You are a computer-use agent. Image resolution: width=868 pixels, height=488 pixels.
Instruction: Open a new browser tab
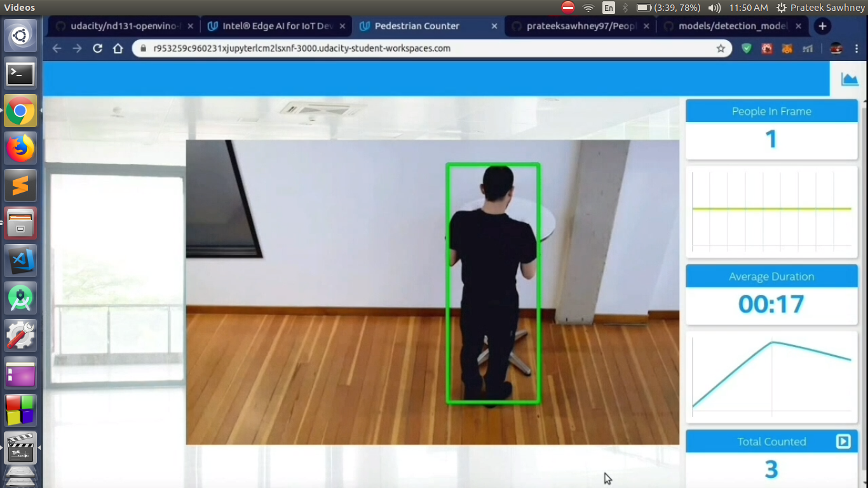[x=822, y=26]
